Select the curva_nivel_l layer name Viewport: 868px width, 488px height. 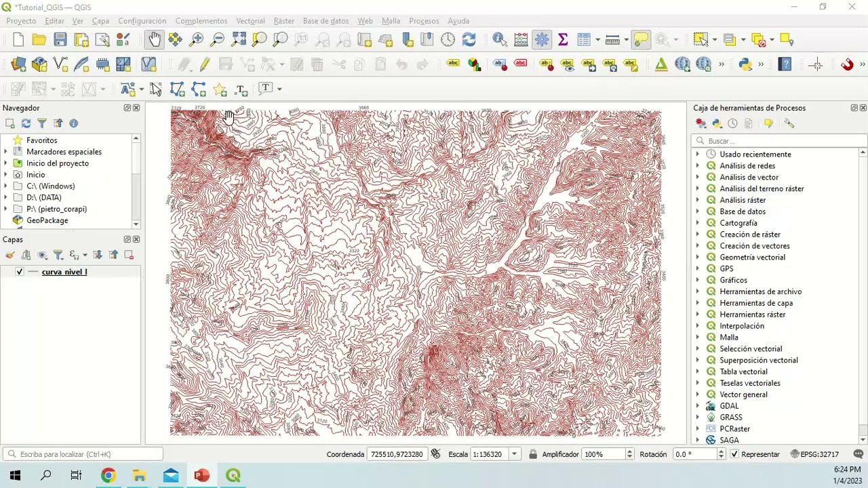point(64,272)
